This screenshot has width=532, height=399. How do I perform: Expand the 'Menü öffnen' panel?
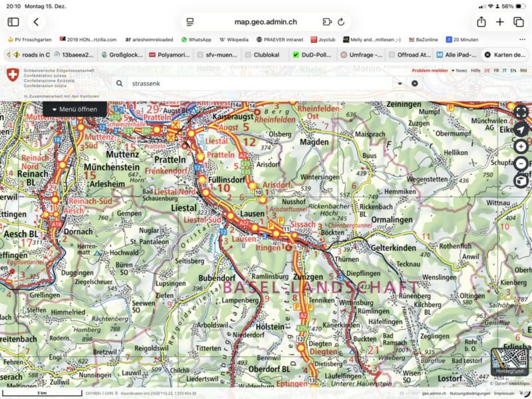[74, 109]
